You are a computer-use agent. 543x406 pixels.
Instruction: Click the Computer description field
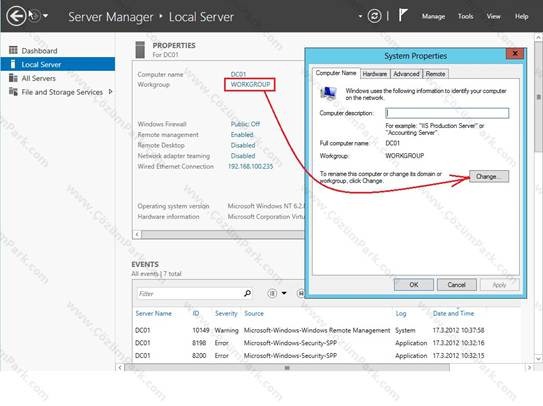447,113
